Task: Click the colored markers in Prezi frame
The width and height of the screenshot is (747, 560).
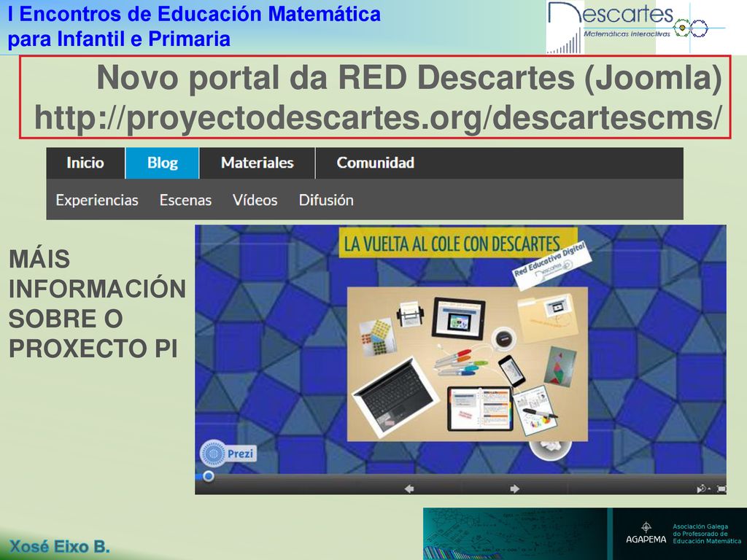Action: [x=461, y=363]
